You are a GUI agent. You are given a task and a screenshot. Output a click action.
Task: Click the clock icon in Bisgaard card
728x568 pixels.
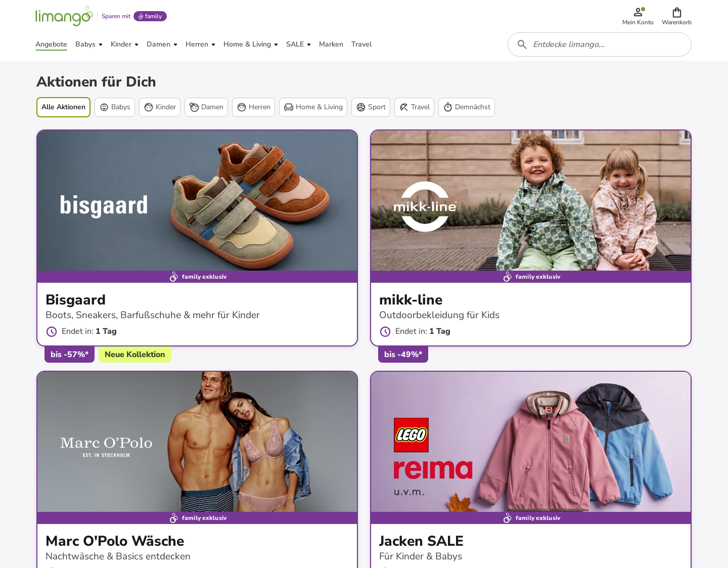tap(52, 332)
